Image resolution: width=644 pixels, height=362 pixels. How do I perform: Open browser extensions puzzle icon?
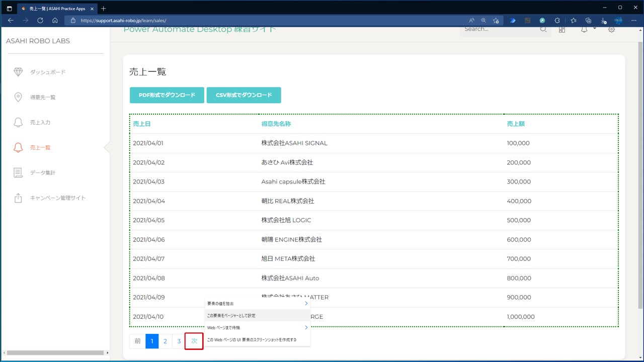(557, 21)
